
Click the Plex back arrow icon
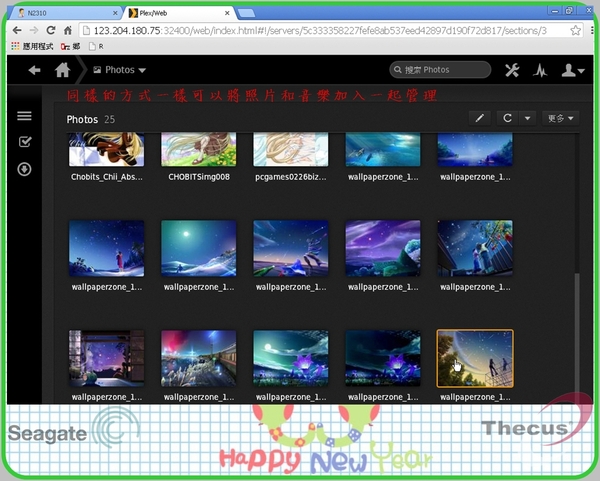35,70
